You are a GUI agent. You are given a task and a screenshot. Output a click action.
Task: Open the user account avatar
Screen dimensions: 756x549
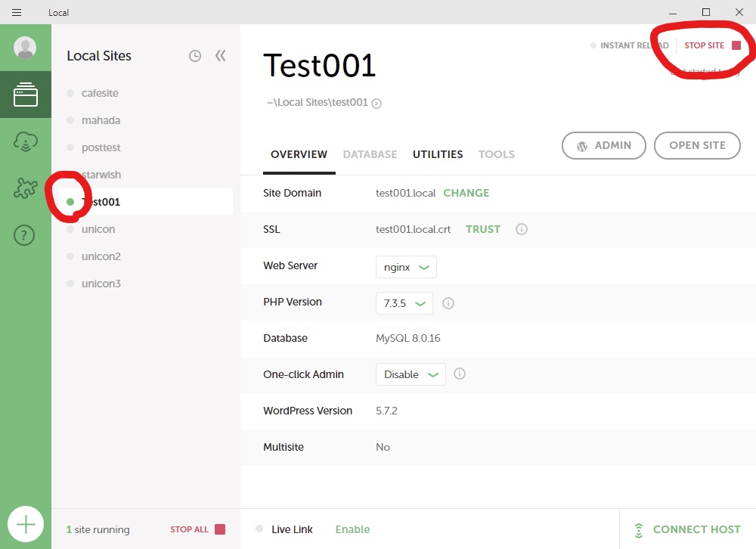(x=25, y=48)
